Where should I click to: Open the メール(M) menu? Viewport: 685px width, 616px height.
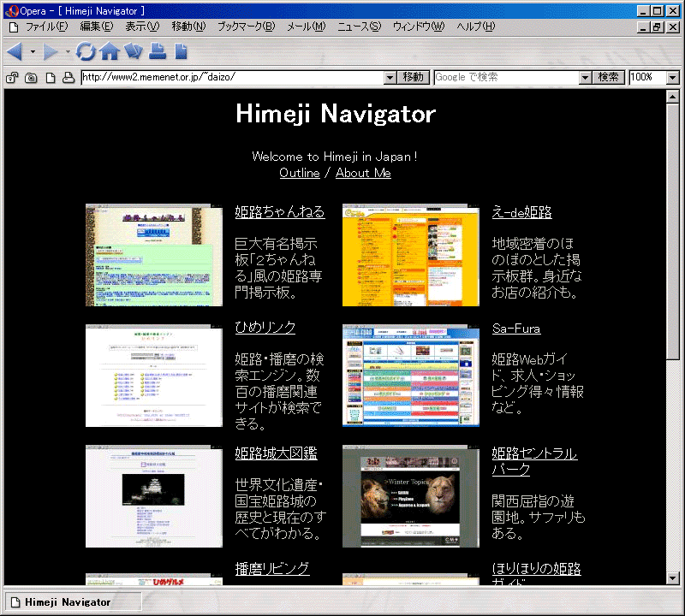point(307,27)
